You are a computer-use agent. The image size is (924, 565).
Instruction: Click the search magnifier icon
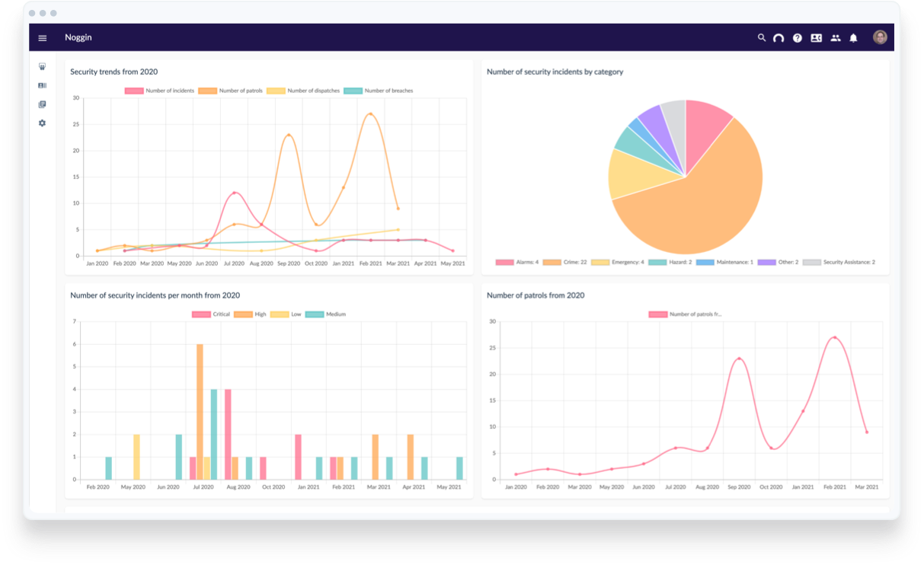[761, 37]
